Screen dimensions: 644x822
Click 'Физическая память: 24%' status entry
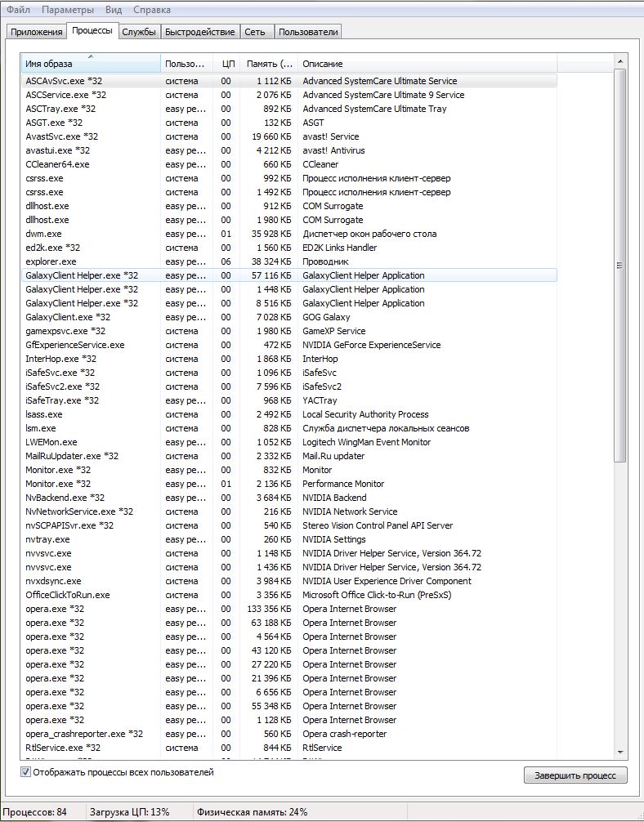coord(253,812)
